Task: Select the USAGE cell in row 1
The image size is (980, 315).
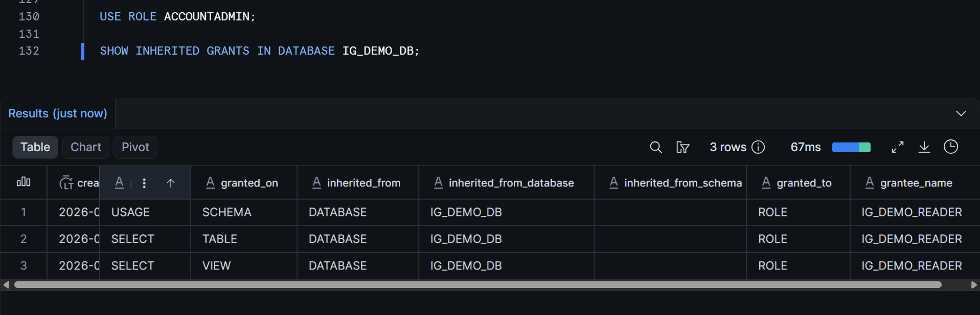Action: pyautogui.click(x=145, y=212)
